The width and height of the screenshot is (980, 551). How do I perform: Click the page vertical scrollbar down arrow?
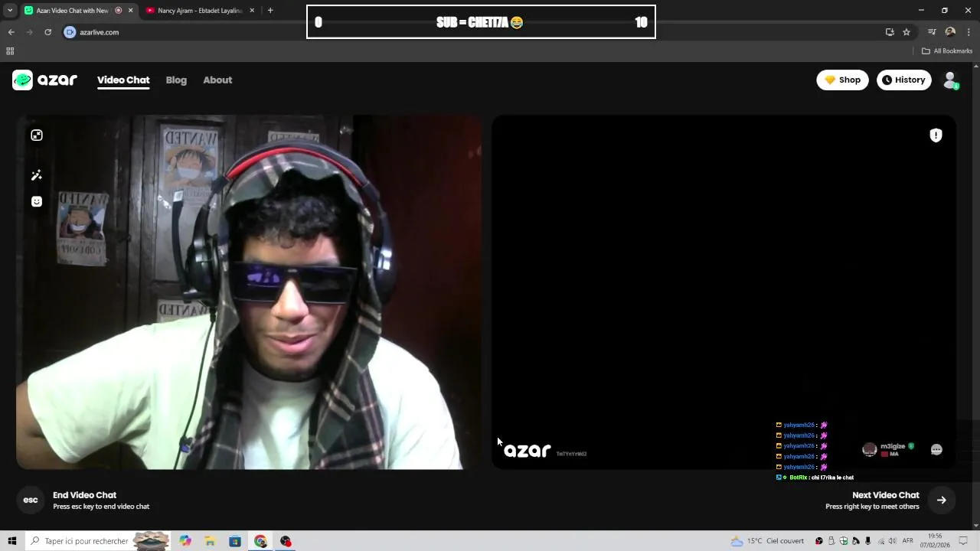[x=976, y=526]
